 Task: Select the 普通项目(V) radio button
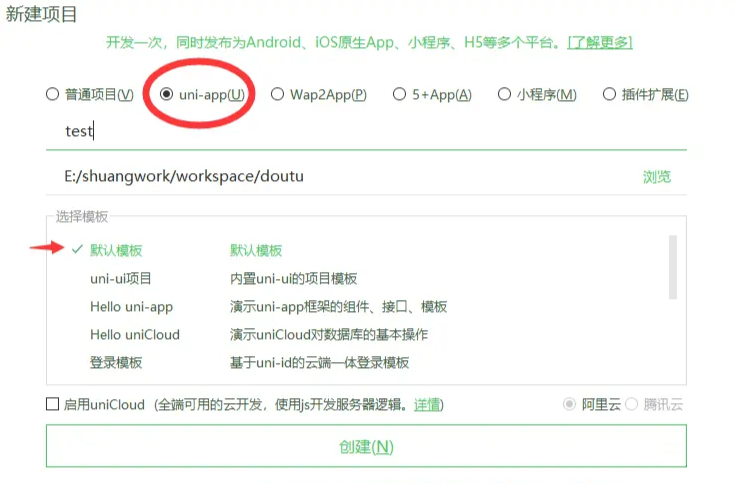pyautogui.click(x=52, y=95)
